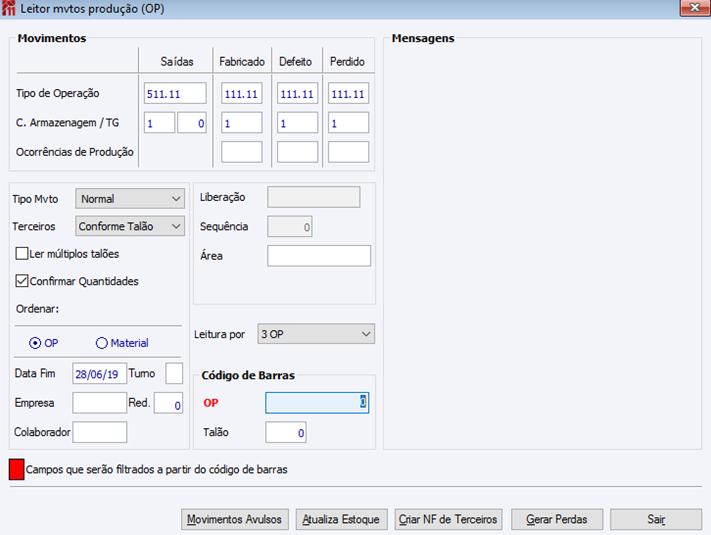This screenshot has width=711, height=535.
Task: Click the Mensagens panel area
Action: click(542, 245)
